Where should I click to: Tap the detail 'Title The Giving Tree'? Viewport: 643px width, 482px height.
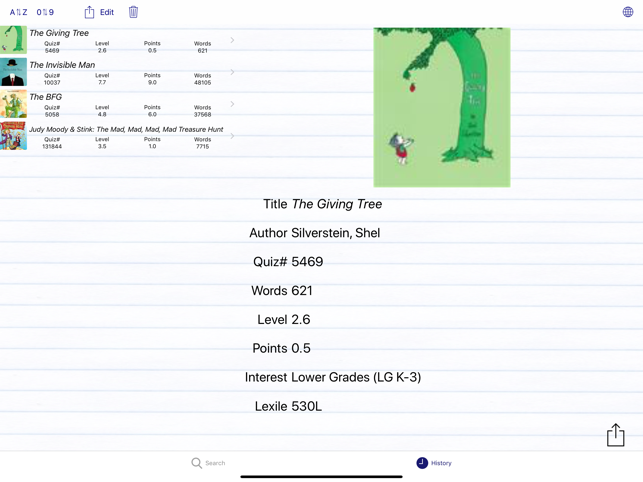pos(322,204)
